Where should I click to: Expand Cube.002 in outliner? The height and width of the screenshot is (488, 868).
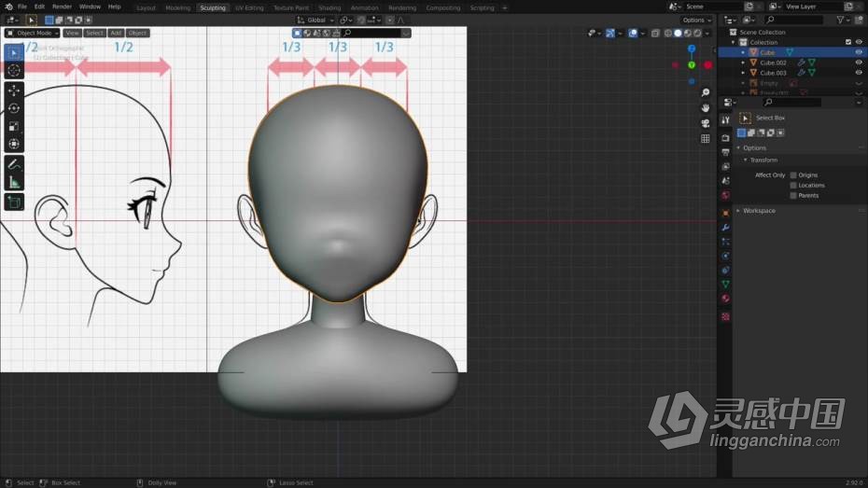[x=743, y=63]
